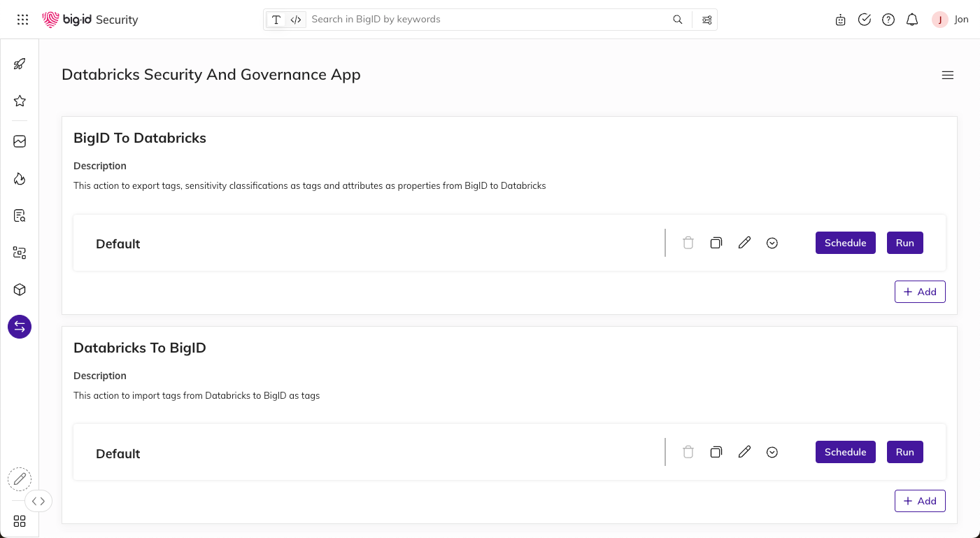Open the tasks check-circle icon in the top bar
This screenshot has height=538, width=980.
(864, 20)
